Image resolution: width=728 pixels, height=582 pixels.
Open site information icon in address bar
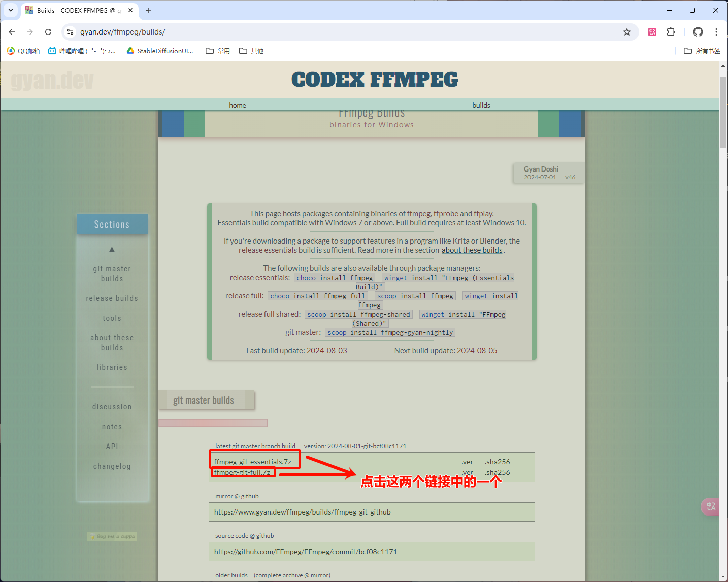coord(70,32)
